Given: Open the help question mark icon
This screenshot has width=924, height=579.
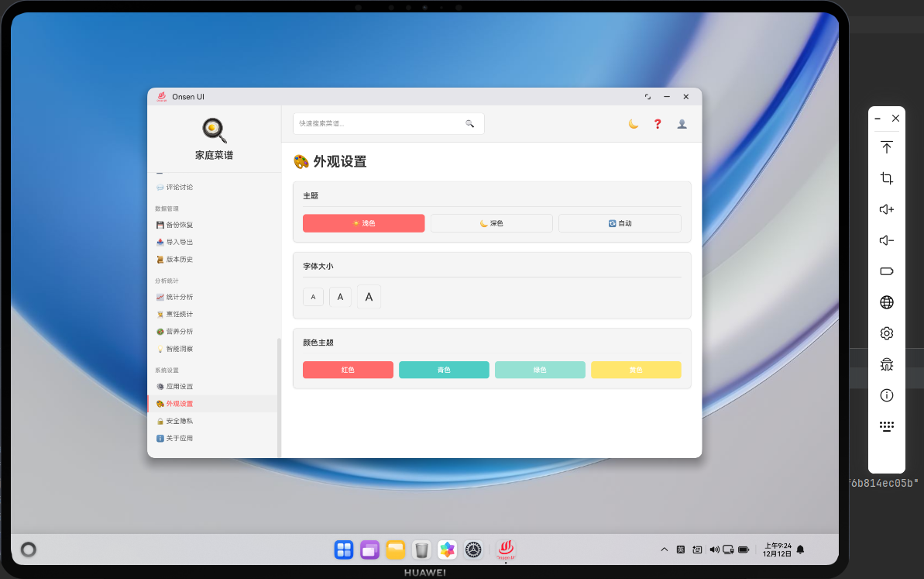Looking at the screenshot, I should point(657,123).
